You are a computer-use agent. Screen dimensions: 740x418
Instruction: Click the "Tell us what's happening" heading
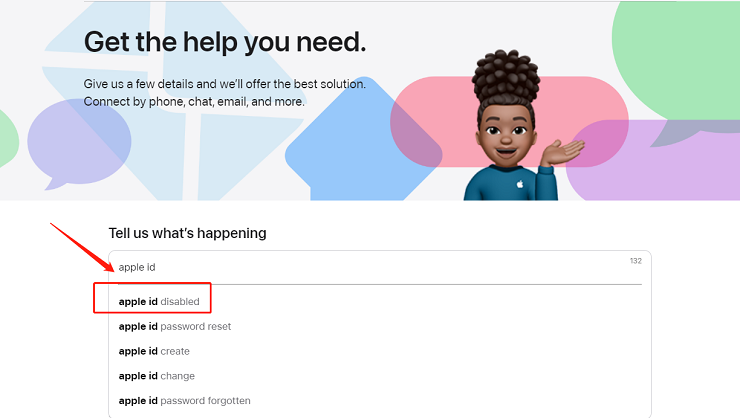187,233
